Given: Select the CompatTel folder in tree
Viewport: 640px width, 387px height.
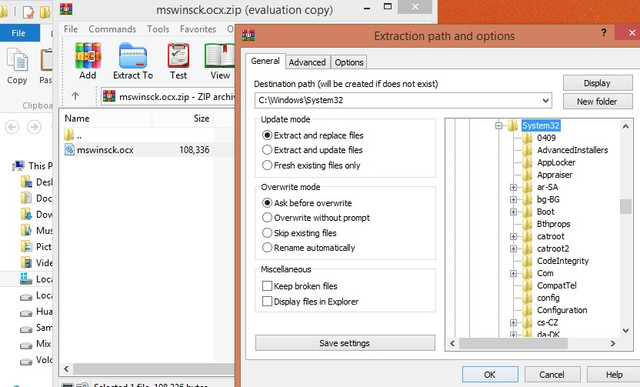Looking at the screenshot, I should [x=557, y=285].
